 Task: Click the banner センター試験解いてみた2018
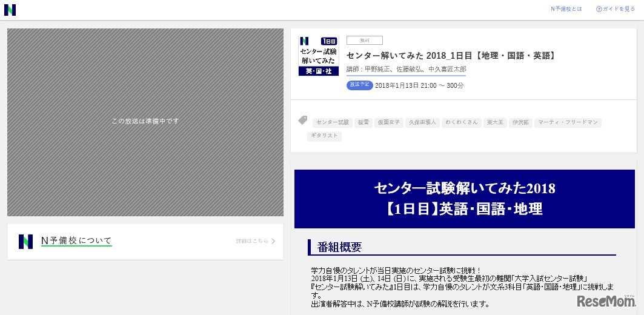tap(465, 199)
